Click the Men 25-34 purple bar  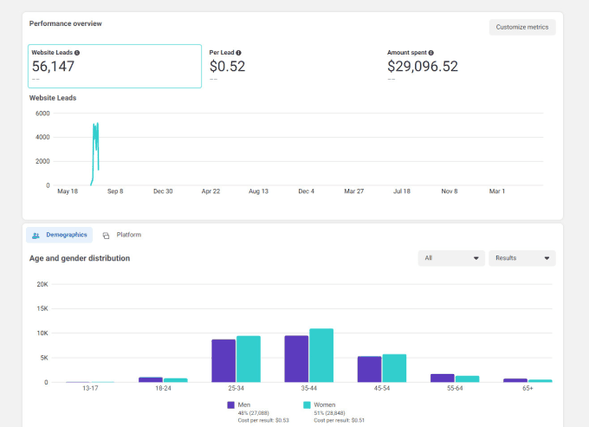click(224, 361)
